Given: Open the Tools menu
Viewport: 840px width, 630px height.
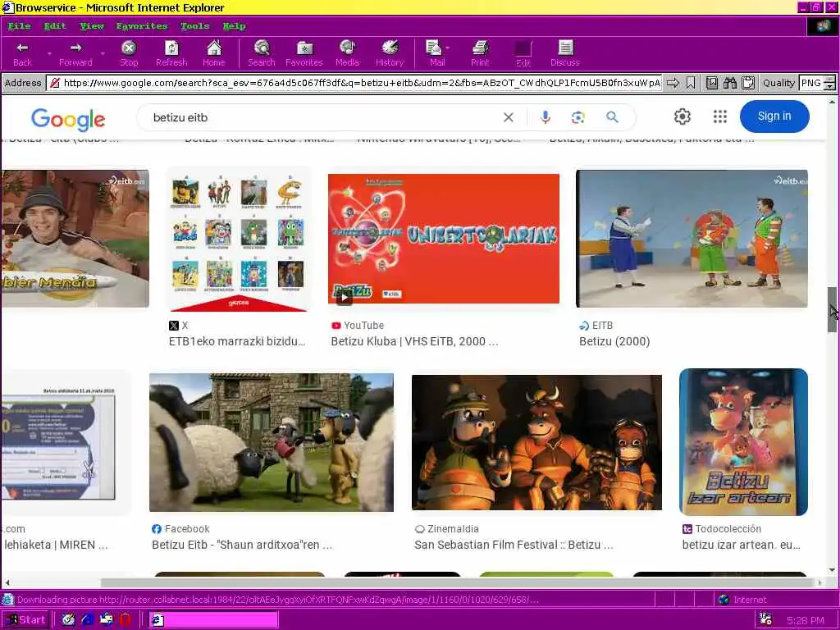Looking at the screenshot, I should [x=195, y=25].
